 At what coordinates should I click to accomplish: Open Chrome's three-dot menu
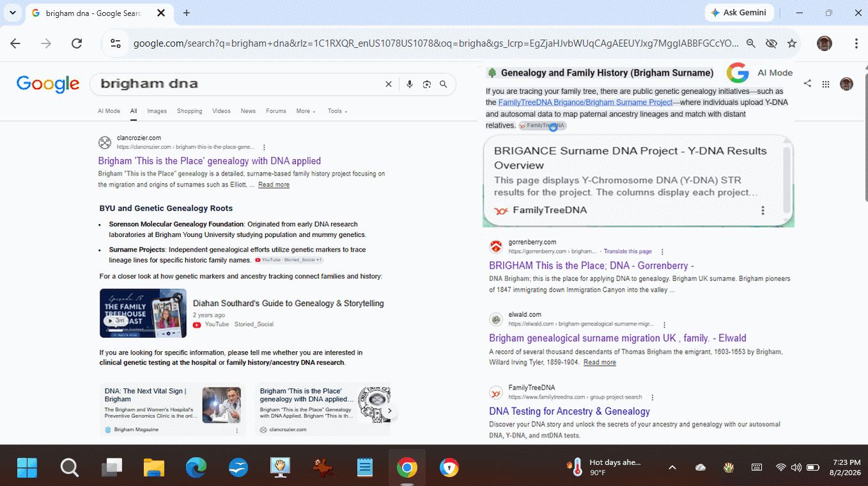[x=856, y=43]
